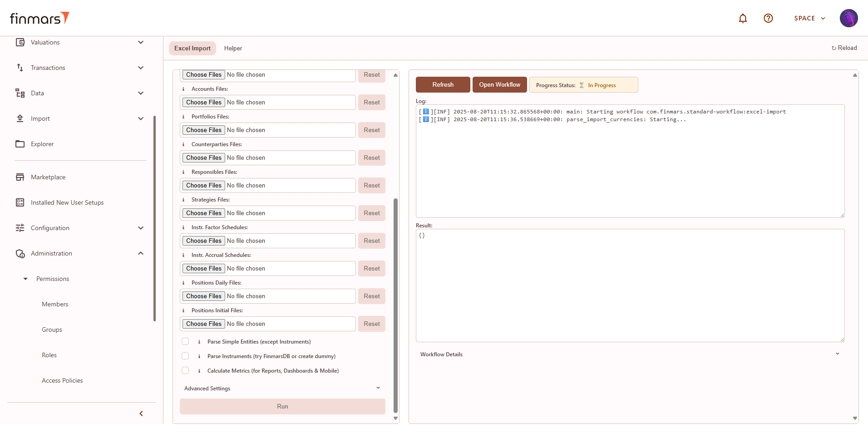The width and height of the screenshot is (868, 433).
Task: Click the import form vertical scrollbar
Action: point(395,305)
